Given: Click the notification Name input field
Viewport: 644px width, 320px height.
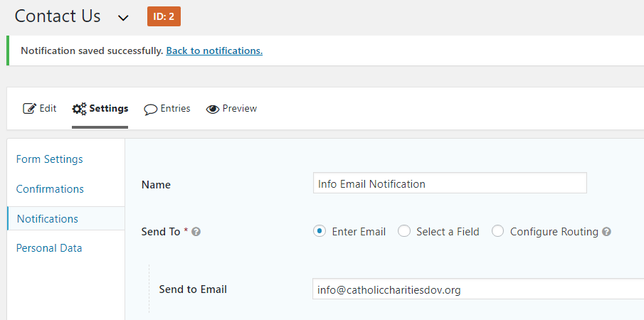Looking at the screenshot, I should click(x=450, y=183).
